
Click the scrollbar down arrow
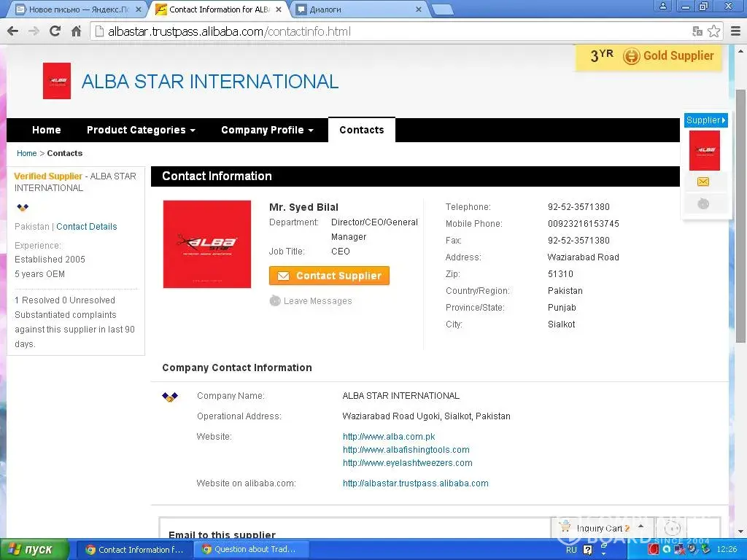click(x=740, y=531)
